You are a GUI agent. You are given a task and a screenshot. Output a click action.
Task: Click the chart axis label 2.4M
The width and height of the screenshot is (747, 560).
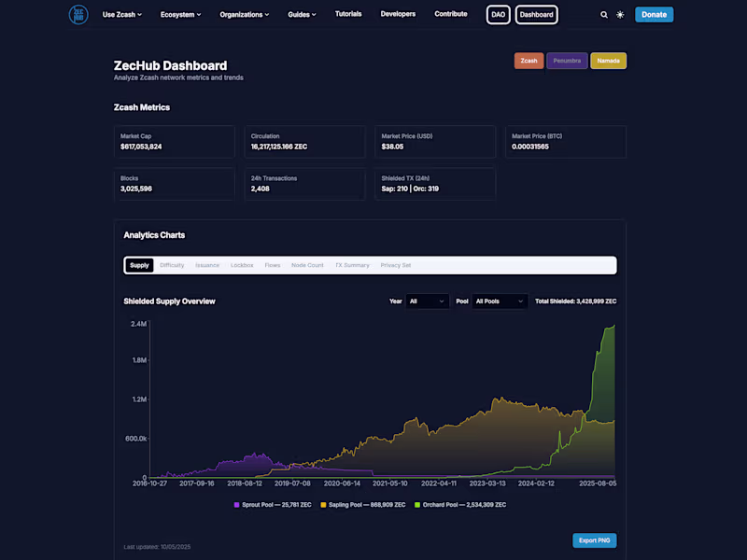138,324
